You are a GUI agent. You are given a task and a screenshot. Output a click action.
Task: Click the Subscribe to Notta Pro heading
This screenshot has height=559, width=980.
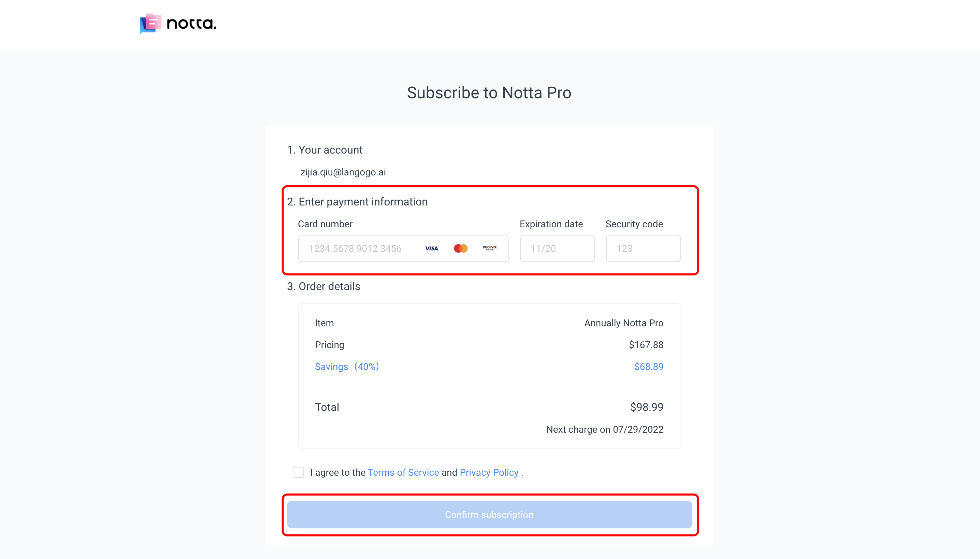(489, 92)
